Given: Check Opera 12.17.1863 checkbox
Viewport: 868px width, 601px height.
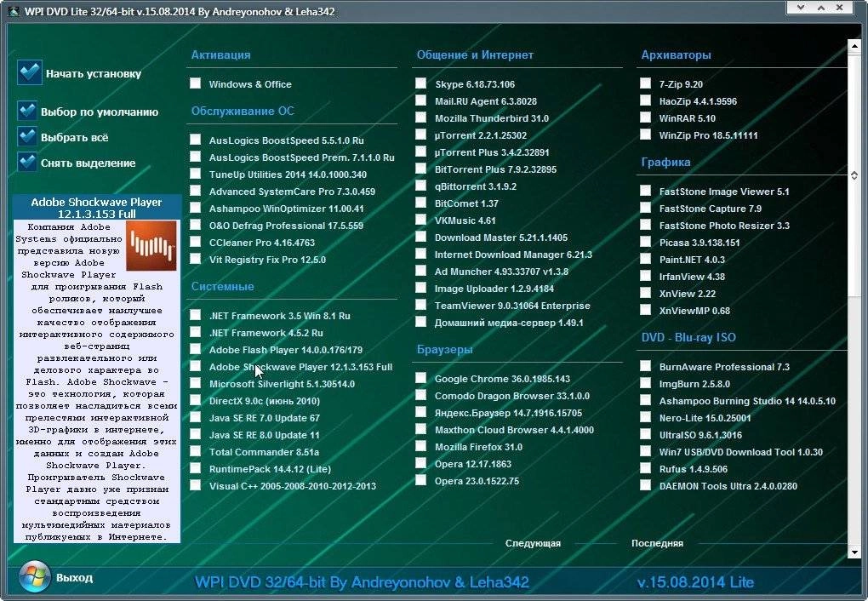Looking at the screenshot, I should tap(420, 463).
